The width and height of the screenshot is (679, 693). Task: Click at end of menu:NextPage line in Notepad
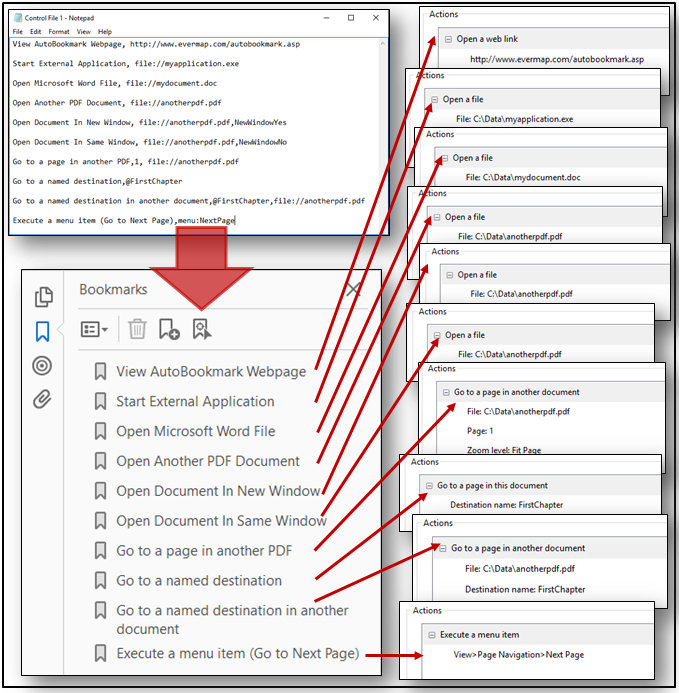(236, 220)
